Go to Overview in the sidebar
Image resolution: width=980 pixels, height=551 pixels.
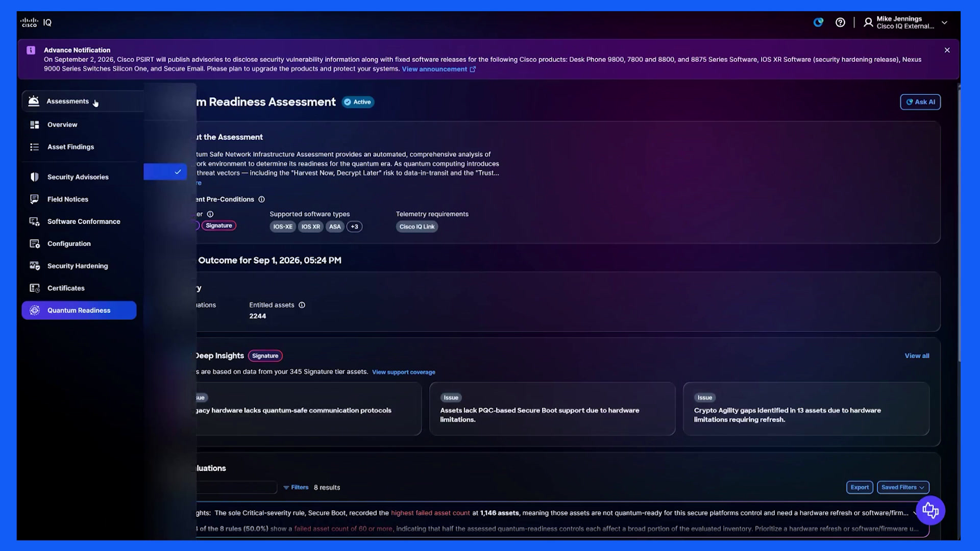[x=79, y=124]
